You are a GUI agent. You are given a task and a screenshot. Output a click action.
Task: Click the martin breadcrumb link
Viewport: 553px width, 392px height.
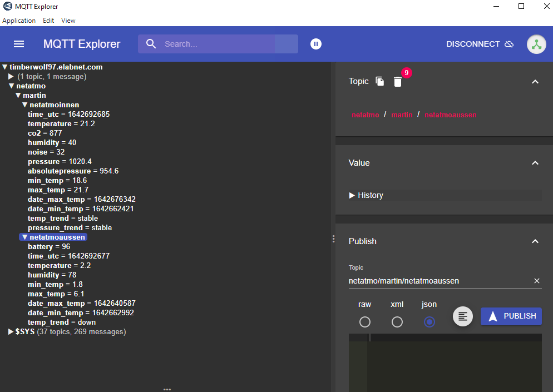point(402,115)
